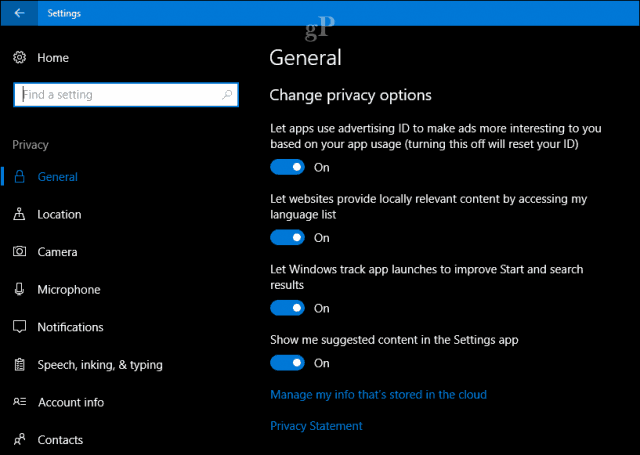The width and height of the screenshot is (640, 455).
Task: Click the Speech, inking, & typing clipboard icon
Action: click(19, 364)
